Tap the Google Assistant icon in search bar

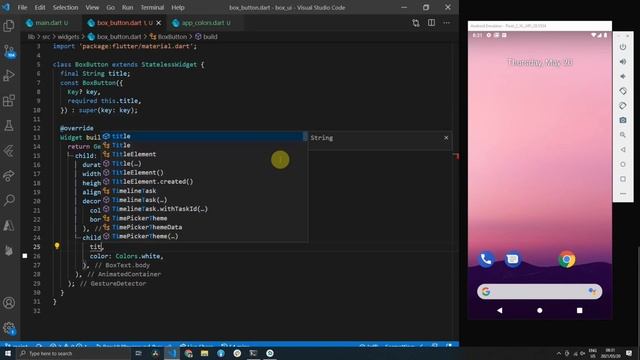592,291
